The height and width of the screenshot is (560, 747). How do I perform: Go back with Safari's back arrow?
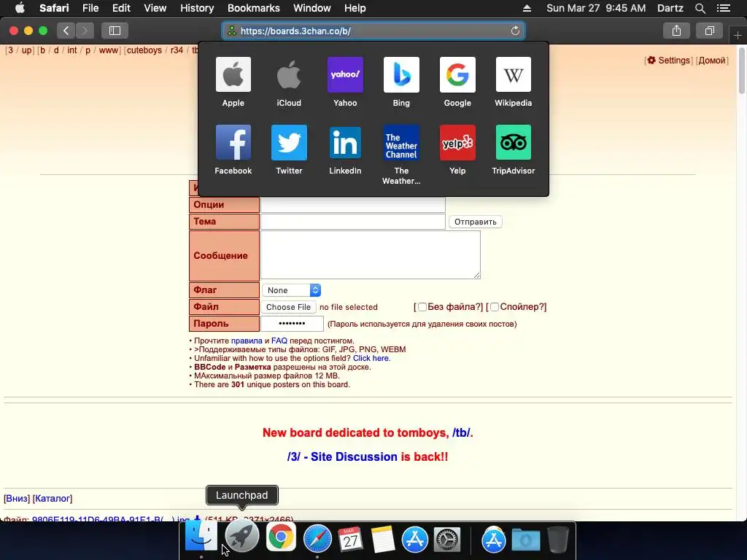point(66,31)
